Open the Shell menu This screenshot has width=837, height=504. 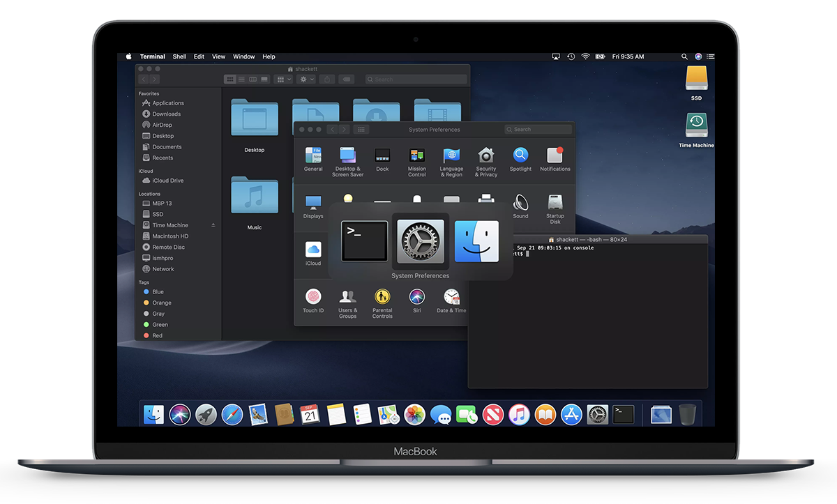point(179,56)
